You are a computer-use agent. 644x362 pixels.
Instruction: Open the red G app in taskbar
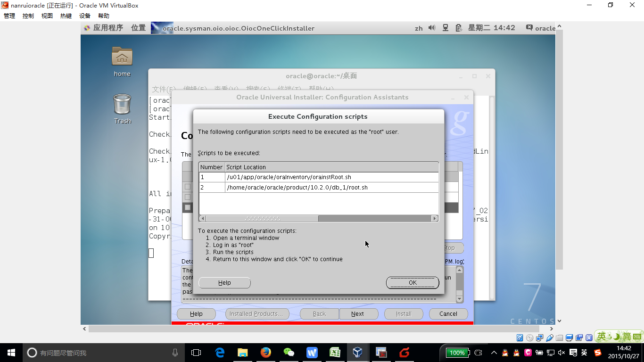coord(404,353)
